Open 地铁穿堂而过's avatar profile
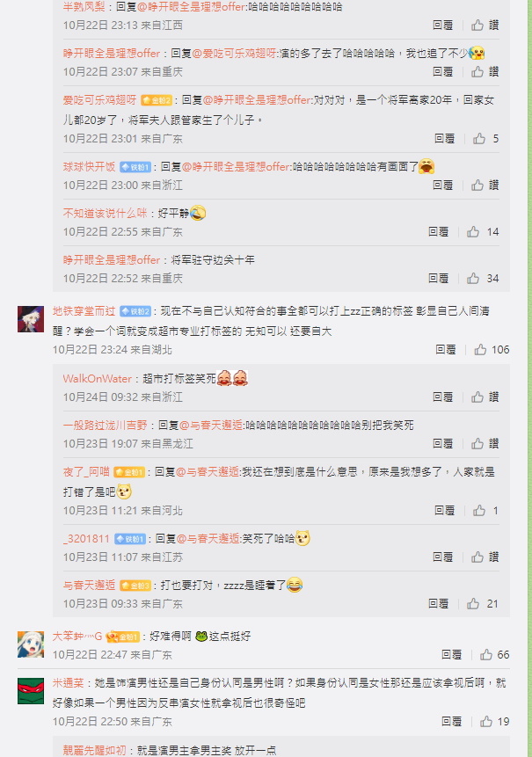532x757 pixels. tap(31, 318)
